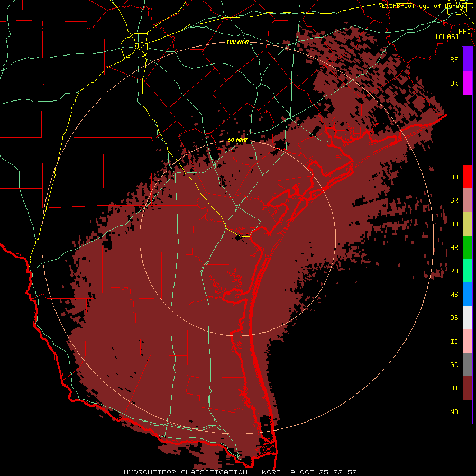The image size is (476, 476).
Task: Click the WS legend label
Action: click(x=454, y=294)
